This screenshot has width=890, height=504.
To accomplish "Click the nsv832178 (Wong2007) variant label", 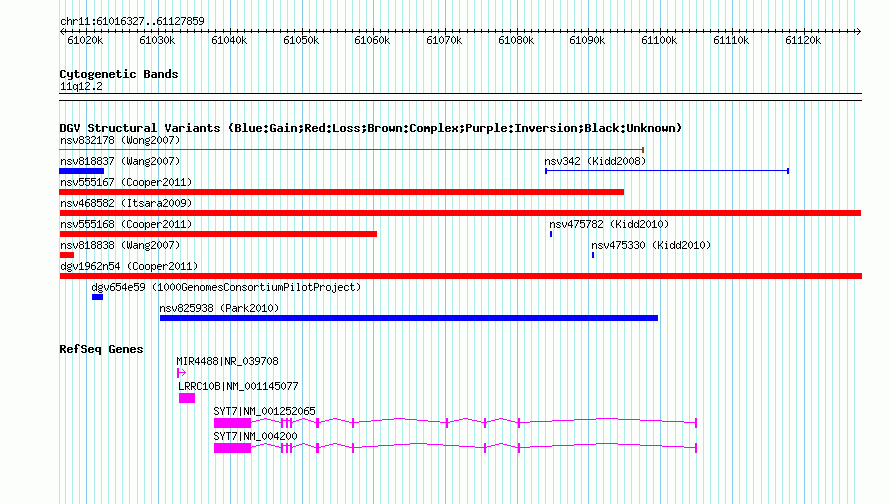I will (x=120, y=140).
